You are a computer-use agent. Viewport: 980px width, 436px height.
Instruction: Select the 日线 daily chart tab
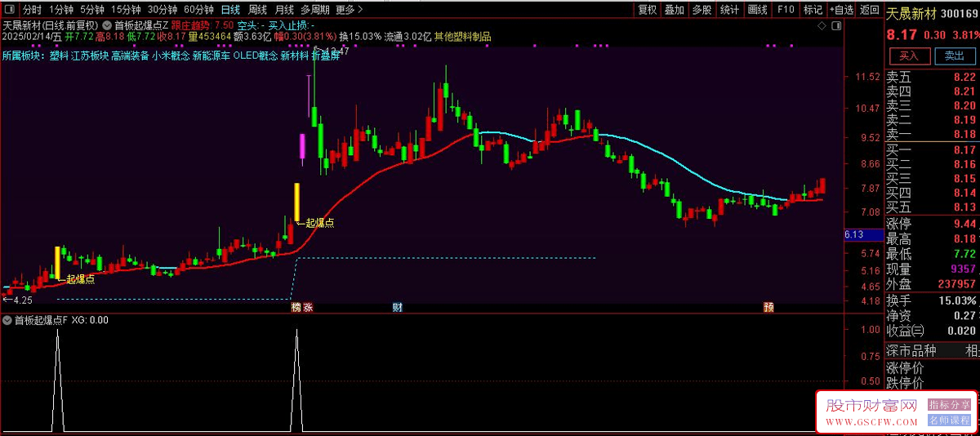pos(230,10)
